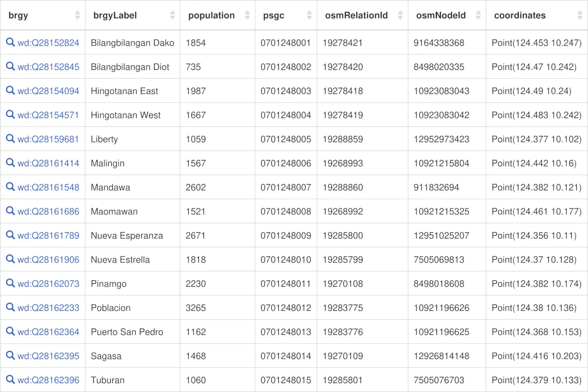Open magnifier icon for wd:Q28162396
Screen dimensions: 588x392
tap(10, 379)
